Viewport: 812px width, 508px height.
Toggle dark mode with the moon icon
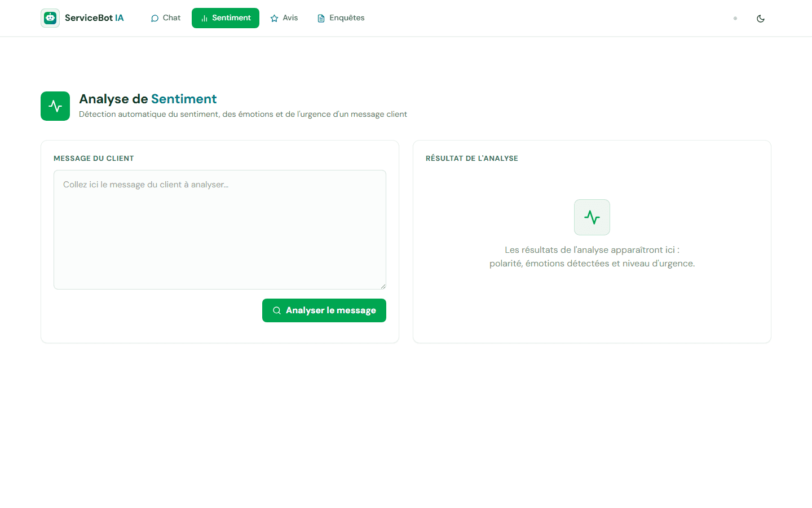coord(761,19)
